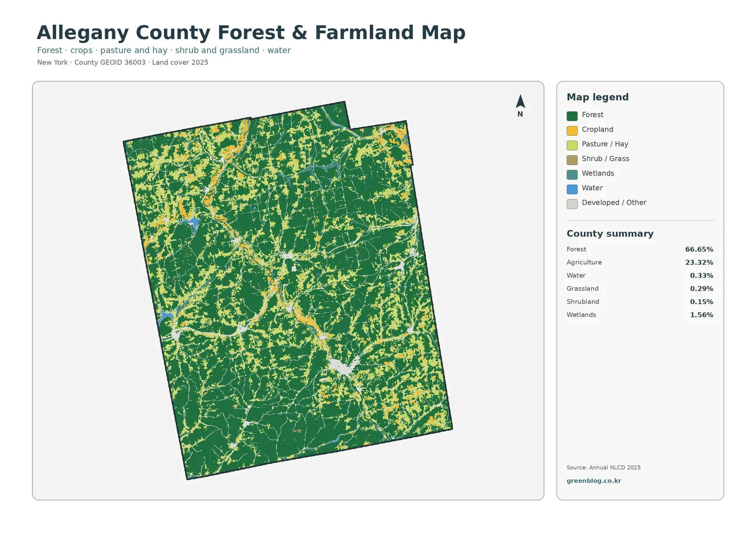Click the 'Shrub / Grass' legend label
This screenshot has width=756, height=535.
pos(605,158)
